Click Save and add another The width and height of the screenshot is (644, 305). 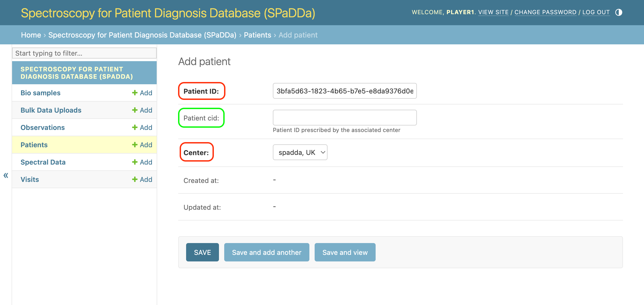[267, 252]
